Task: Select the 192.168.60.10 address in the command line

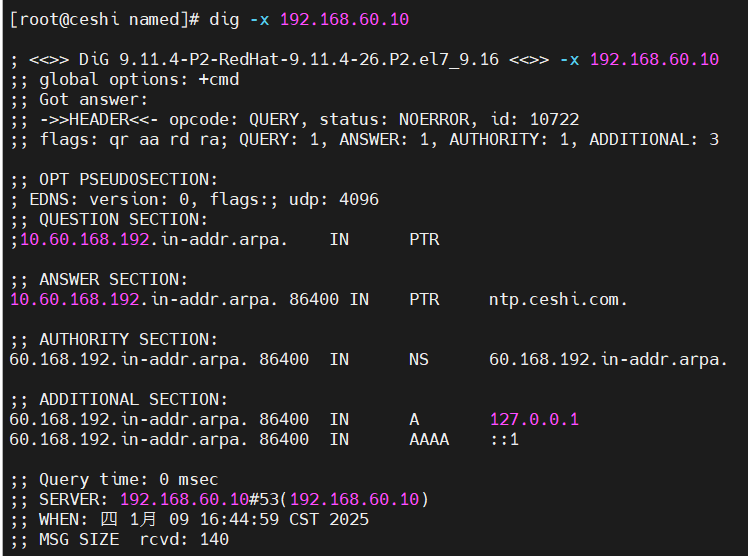Action: coord(344,20)
